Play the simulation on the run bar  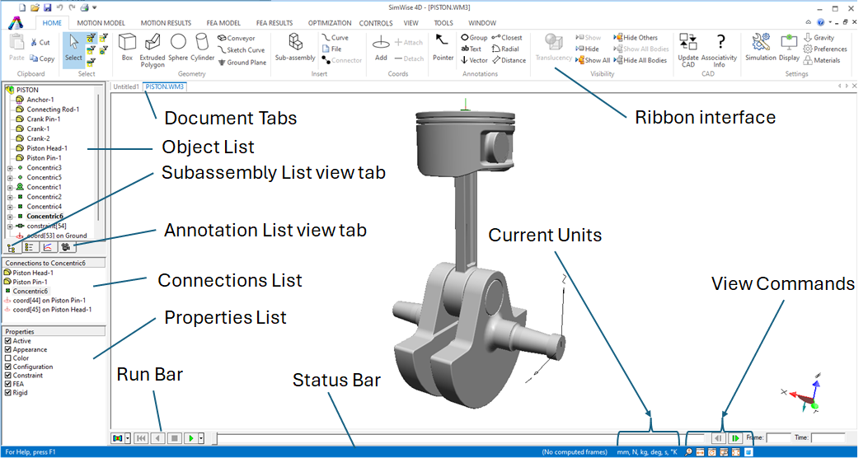191,438
